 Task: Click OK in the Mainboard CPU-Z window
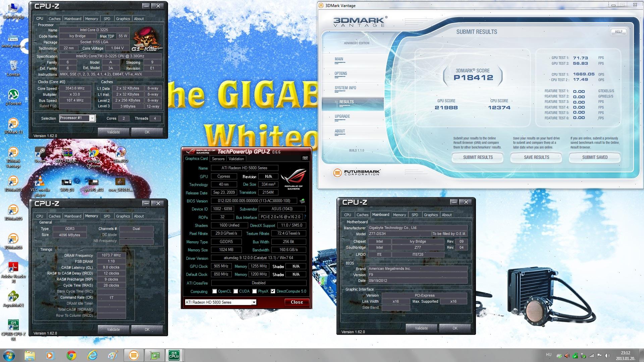(x=455, y=328)
